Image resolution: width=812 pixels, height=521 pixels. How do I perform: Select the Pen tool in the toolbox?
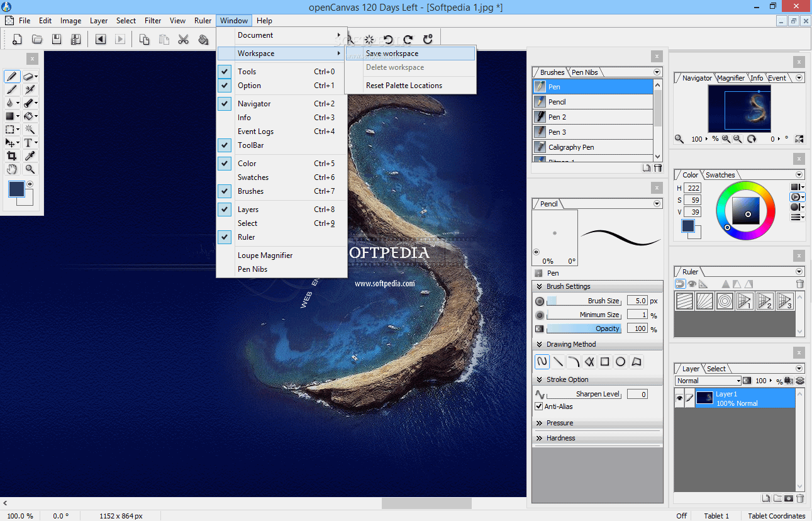click(11, 76)
